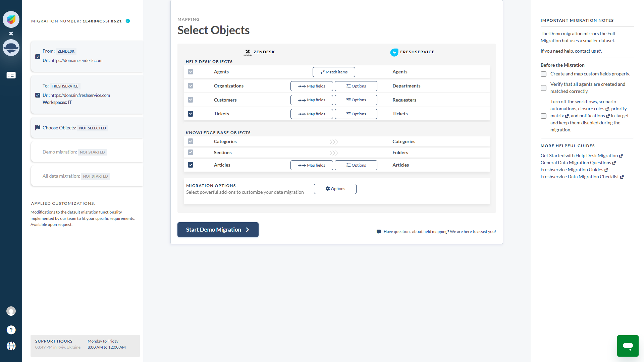This screenshot has height=362, width=644.
Task: Click the info icon beside migration number
Action: point(128,21)
